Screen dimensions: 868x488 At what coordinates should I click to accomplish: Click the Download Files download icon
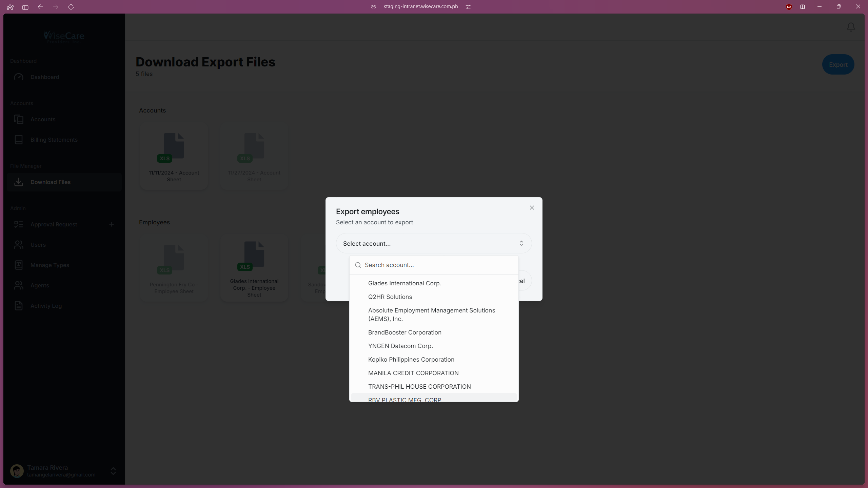(19, 182)
